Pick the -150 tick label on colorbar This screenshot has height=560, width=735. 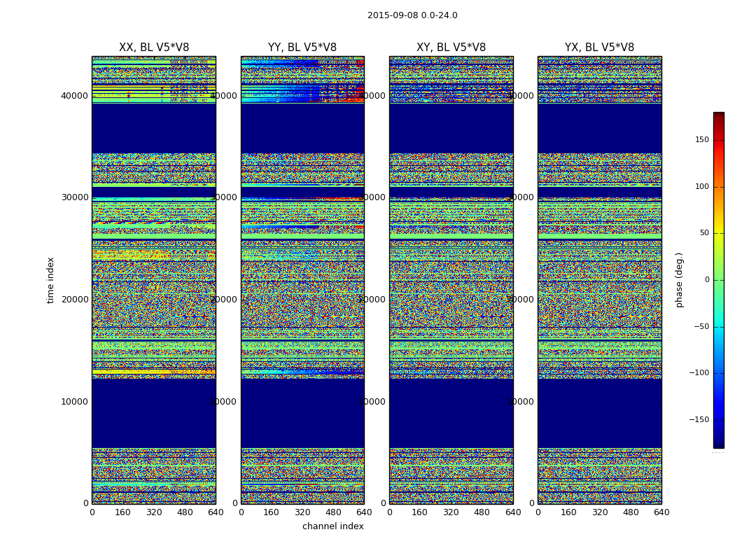[698, 420]
